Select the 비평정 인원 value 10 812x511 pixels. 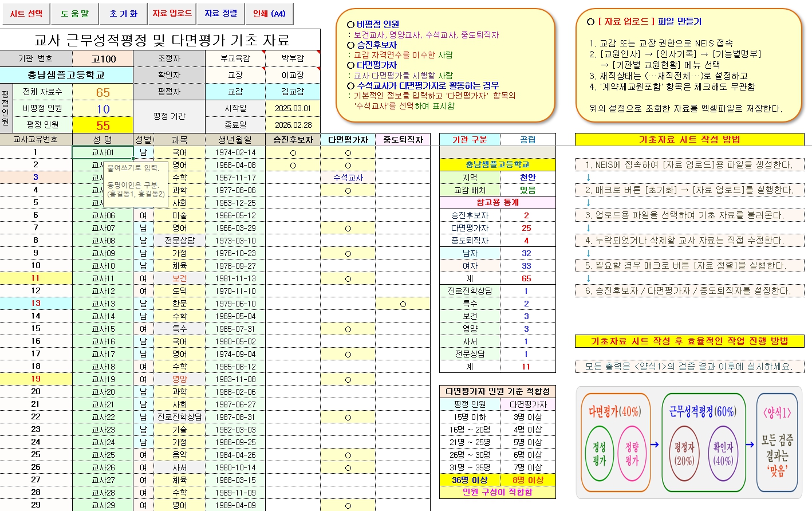click(x=103, y=109)
